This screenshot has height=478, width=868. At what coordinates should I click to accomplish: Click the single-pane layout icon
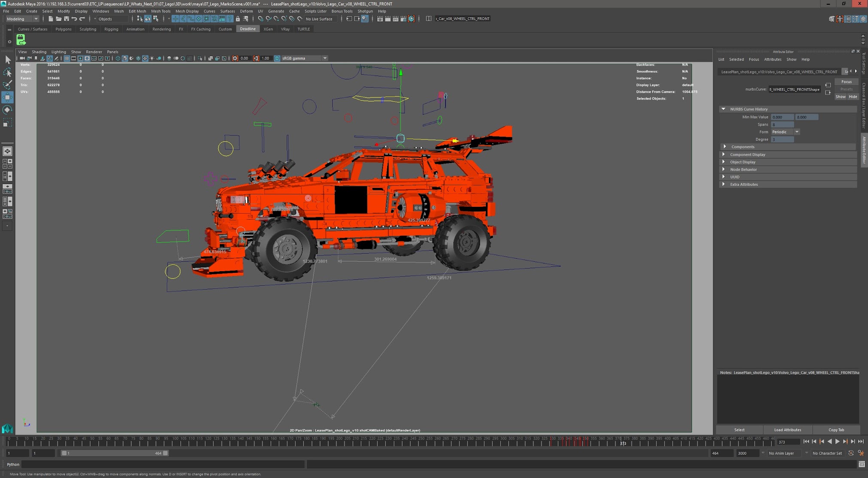click(7, 151)
